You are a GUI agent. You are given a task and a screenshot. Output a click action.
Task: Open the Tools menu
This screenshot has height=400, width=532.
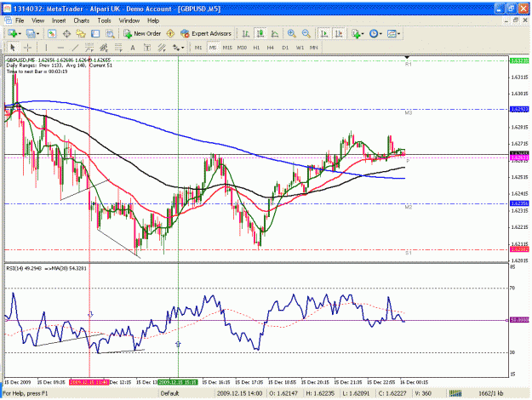point(104,20)
